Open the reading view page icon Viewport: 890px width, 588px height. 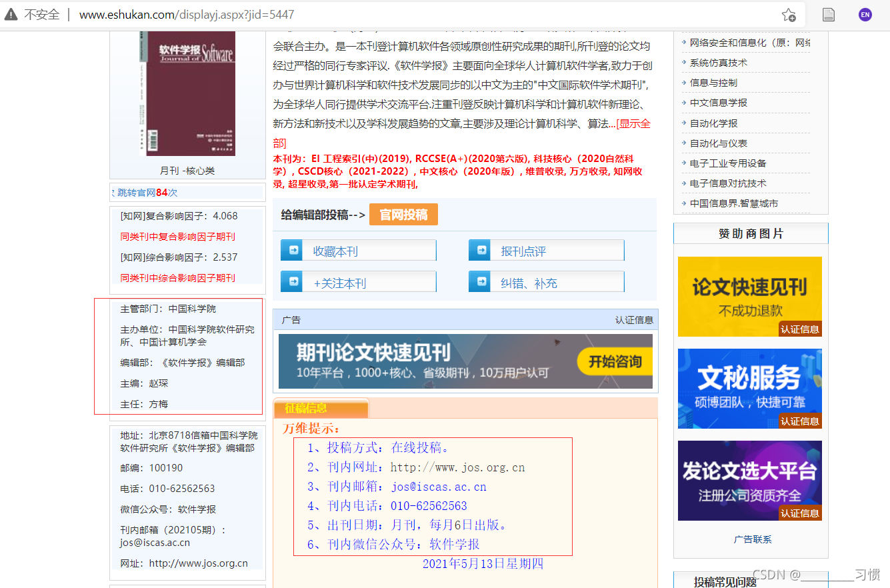(x=829, y=15)
